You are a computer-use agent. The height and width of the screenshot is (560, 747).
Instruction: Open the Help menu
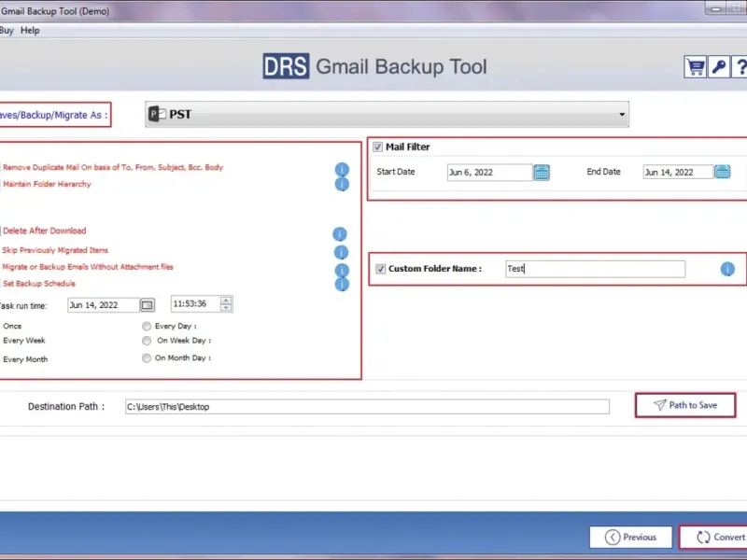click(30, 31)
